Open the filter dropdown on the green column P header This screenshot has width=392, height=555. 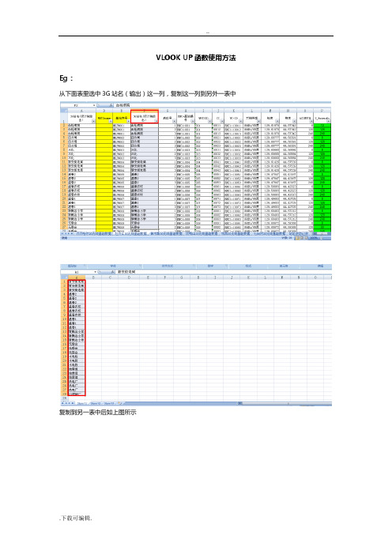click(x=329, y=121)
